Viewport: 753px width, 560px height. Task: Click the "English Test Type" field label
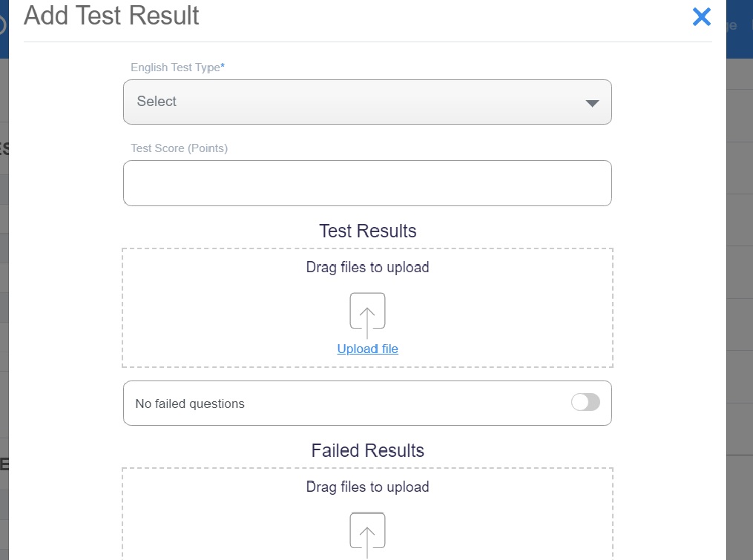click(177, 67)
